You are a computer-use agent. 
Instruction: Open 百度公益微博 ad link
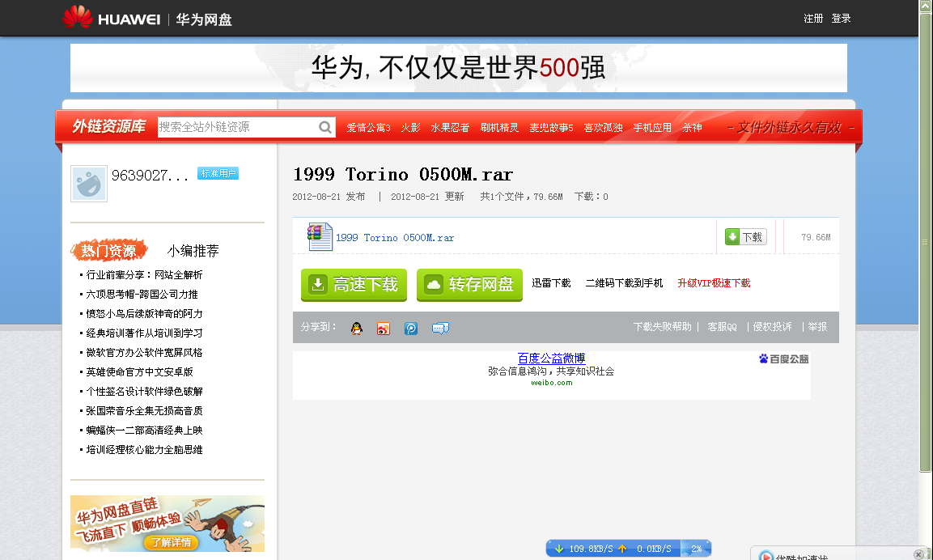551,358
